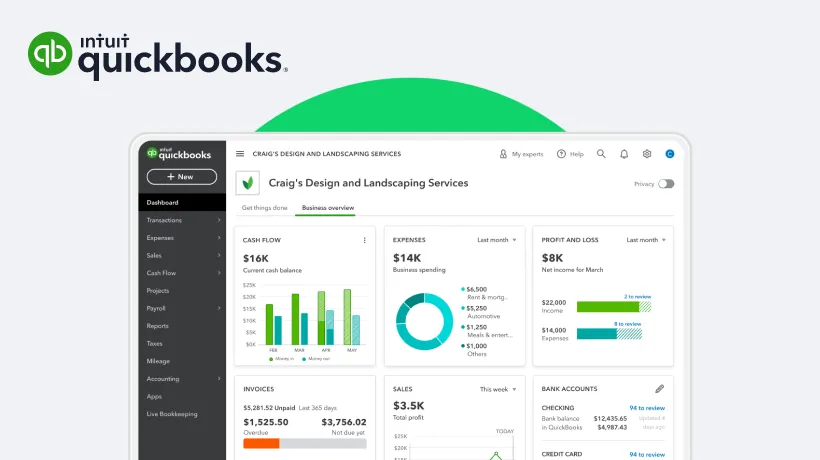Open the Expenses Last month dropdown

pos(497,240)
